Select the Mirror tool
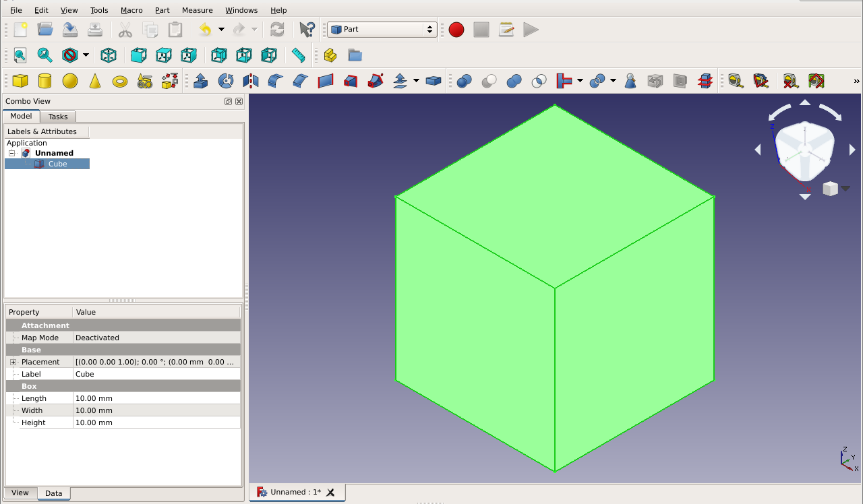863x504 pixels. (251, 81)
